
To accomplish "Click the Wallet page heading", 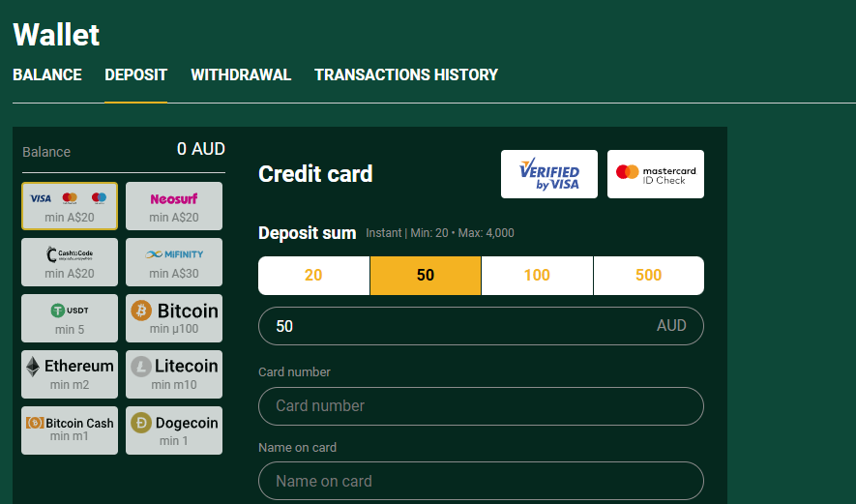I will click(x=56, y=35).
